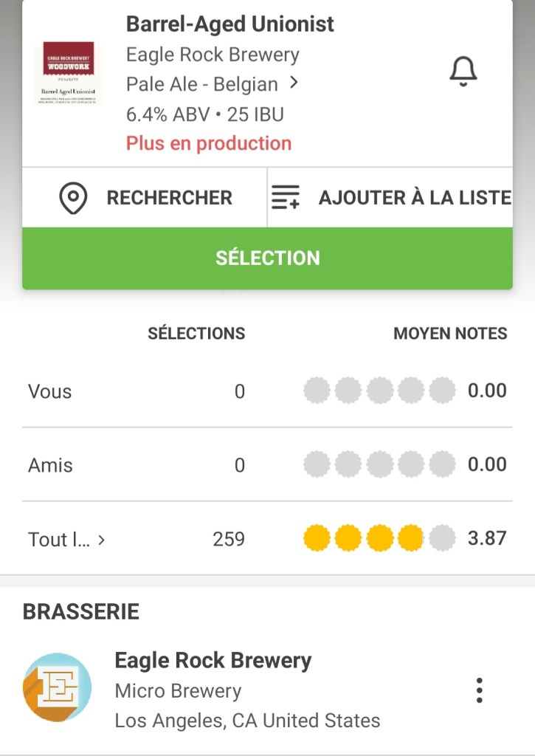Open Eagle Rock Brewery round logo

point(57,687)
